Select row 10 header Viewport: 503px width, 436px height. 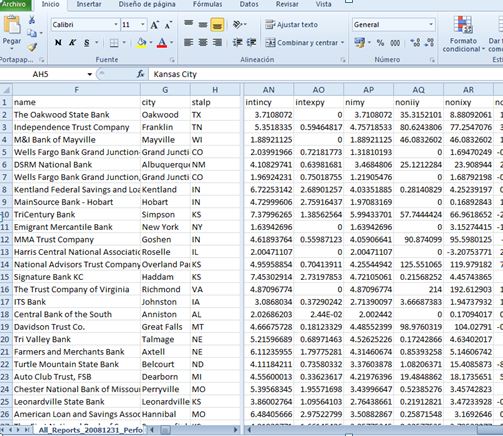[x=6, y=215]
